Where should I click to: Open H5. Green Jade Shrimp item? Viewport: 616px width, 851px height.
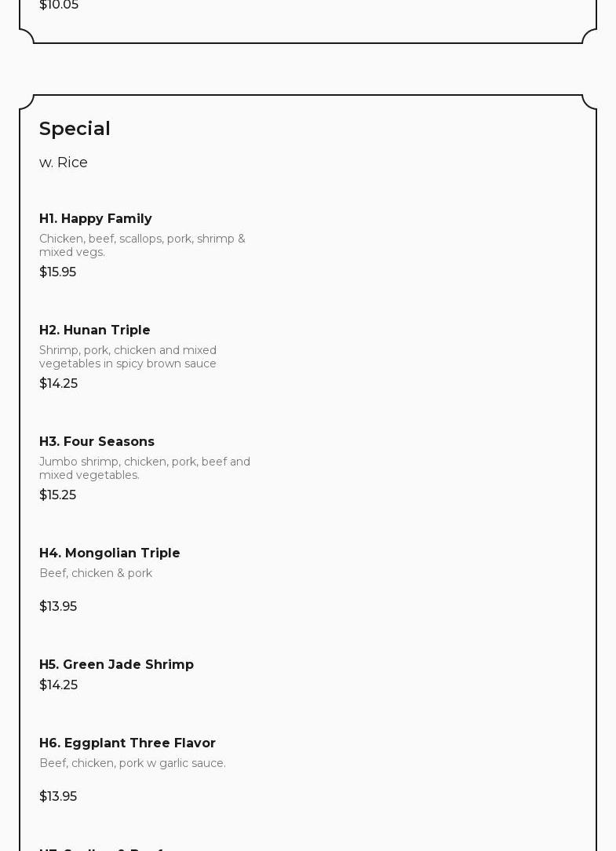(x=117, y=665)
